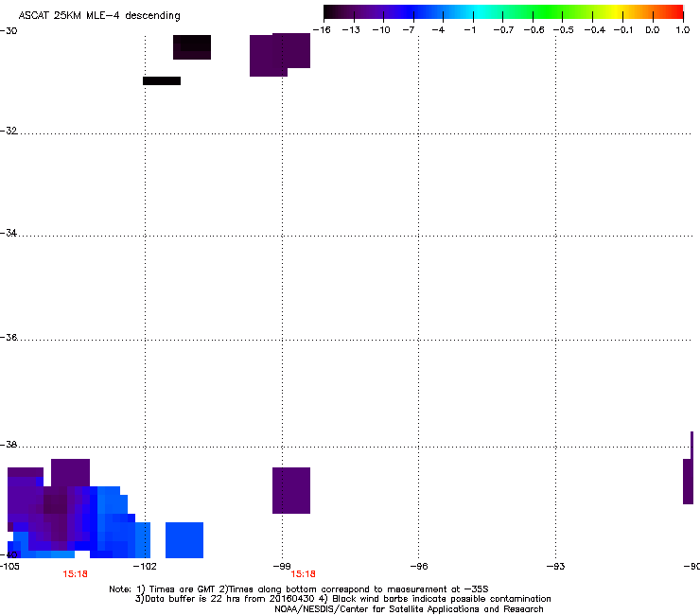Click the "-16" color scale label
The height and width of the screenshot is (615, 700).
pyautogui.click(x=322, y=30)
